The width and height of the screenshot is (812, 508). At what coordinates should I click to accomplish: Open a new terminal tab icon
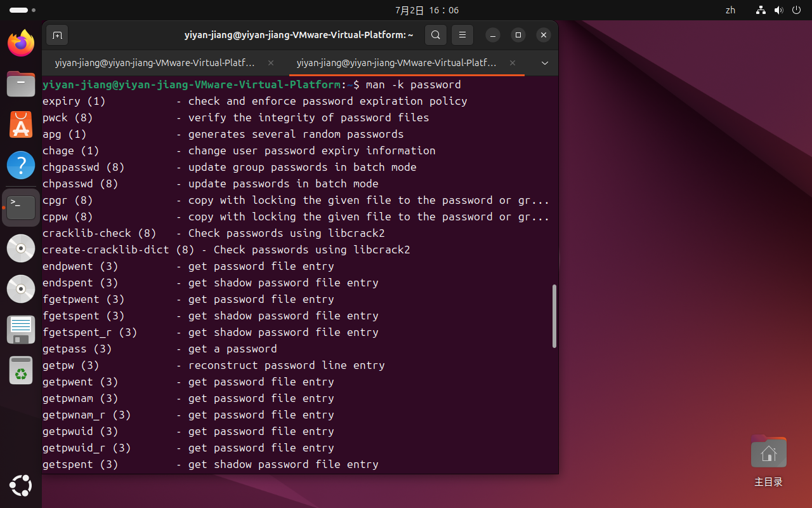tap(57, 35)
